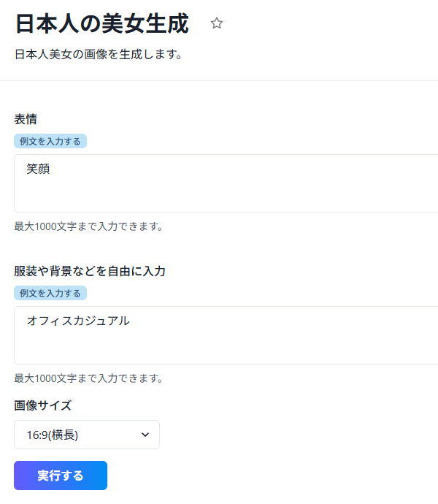The height and width of the screenshot is (504, 438).
Task: Click the chevron arrow in the image size selector
Action: pos(145,435)
